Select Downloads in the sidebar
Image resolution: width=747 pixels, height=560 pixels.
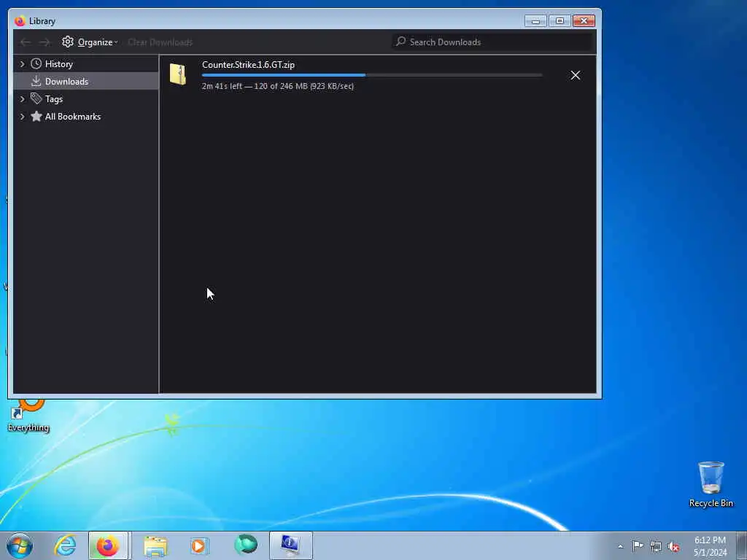[x=86, y=82]
